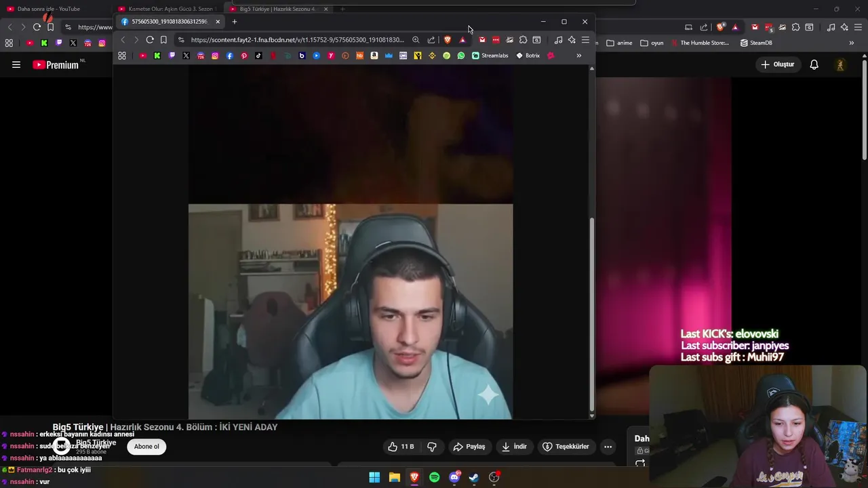This screenshot has height=488, width=868.
Task: Open Pinterest bookmark in front window
Action: [244, 56]
